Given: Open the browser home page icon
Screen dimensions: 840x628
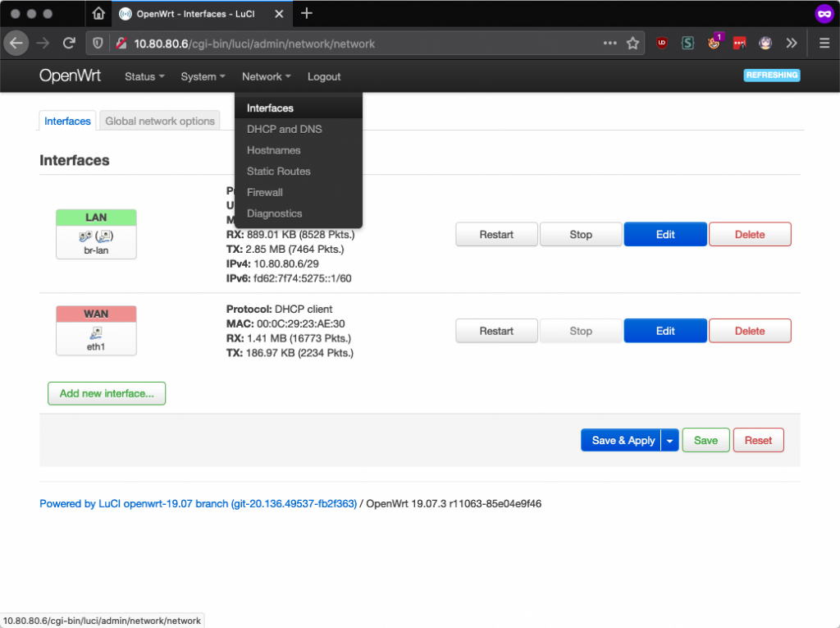Looking at the screenshot, I should click(98, 13).
